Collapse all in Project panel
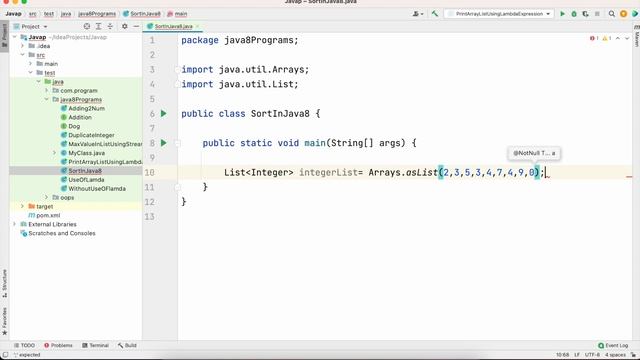 [110, 26]
